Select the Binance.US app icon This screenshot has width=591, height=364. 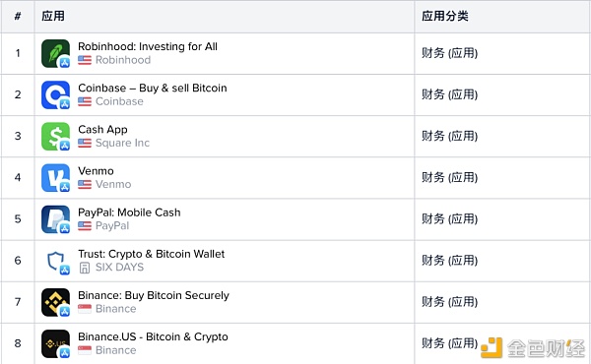pyautogui.click(x=55, y=343)
